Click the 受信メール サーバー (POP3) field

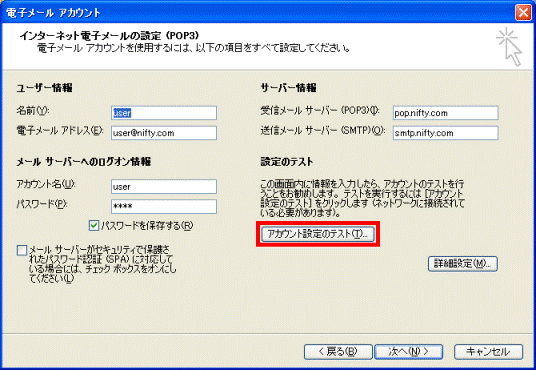pos(445,113)
